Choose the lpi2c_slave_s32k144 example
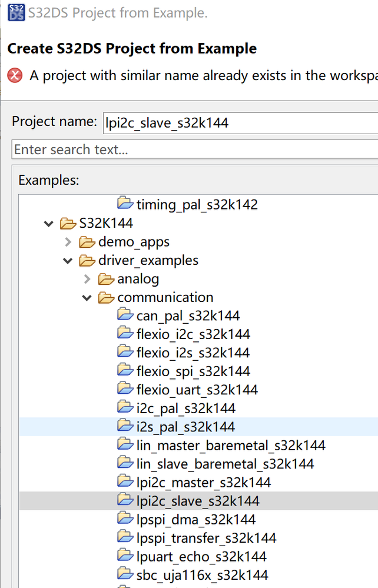This screenshot has width=378, height=588. click(198, 501)
